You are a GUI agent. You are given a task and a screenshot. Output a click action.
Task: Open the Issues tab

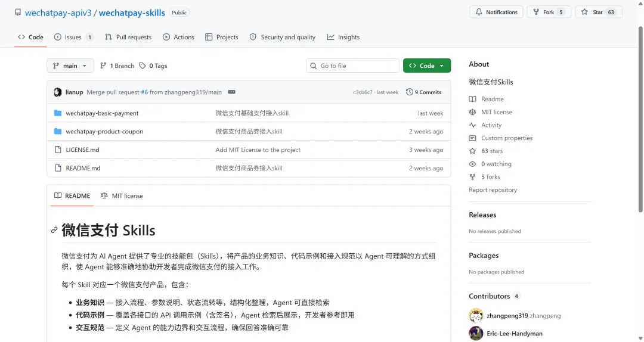click(74, 37)
